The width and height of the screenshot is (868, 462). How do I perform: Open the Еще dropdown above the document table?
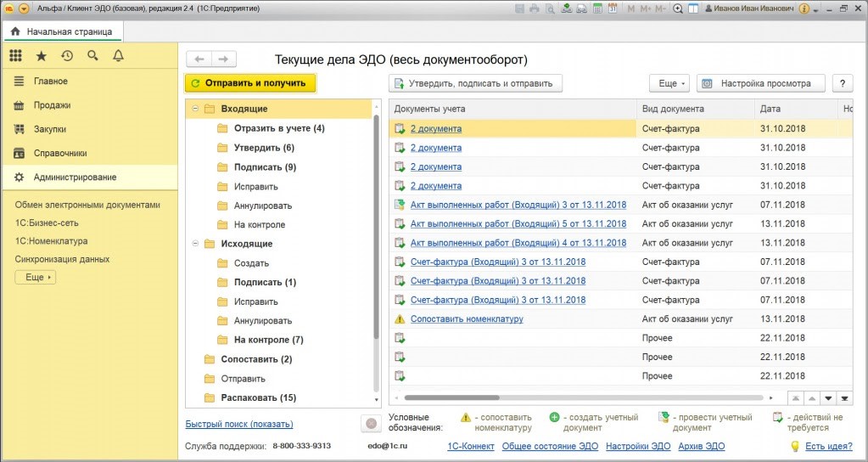pyautogui.click(x=669, y=83)
